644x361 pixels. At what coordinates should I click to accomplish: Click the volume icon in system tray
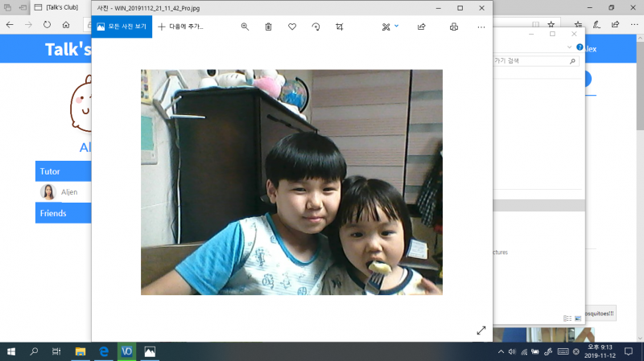click(x=512, y=352)
